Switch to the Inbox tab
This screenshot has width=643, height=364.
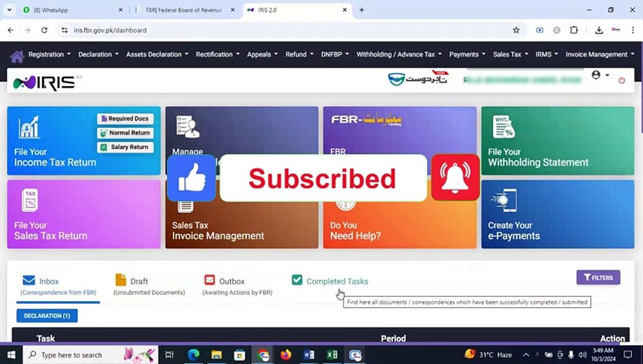[x=58, y=286]
